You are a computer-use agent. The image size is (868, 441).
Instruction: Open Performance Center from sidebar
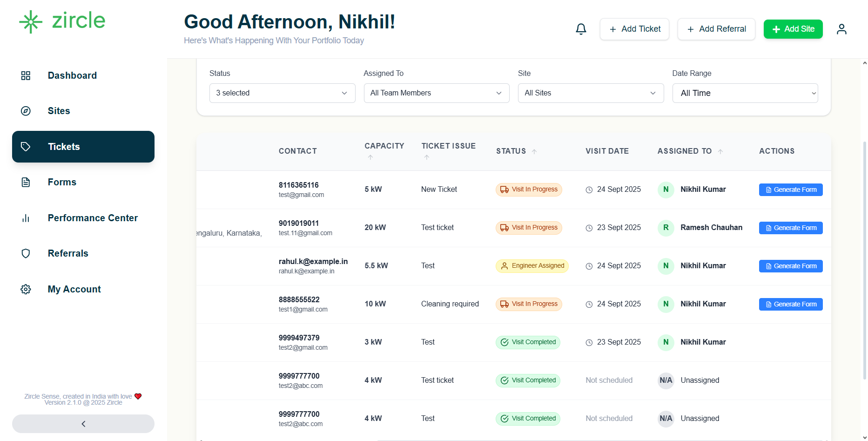93,218
